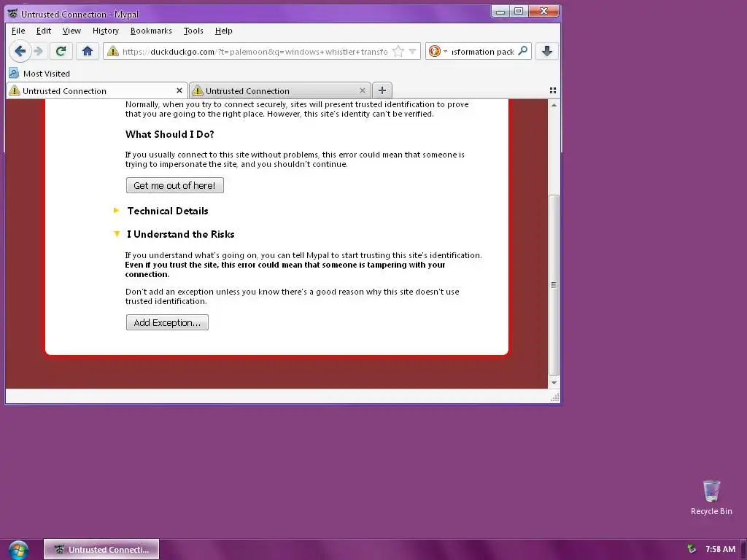Switch to the second Untrusted Connection tab

(x=279, y=90)
